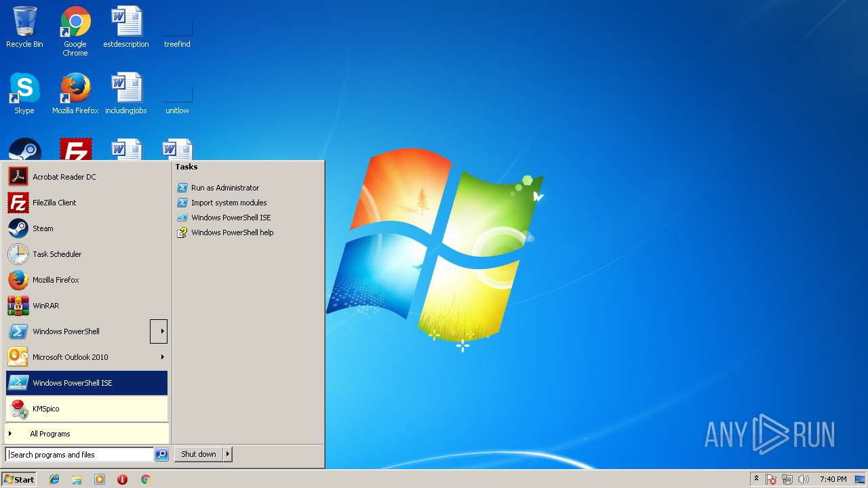Click the Show desktop button
Screen dimensions: 868x488
[x=860, y=479]
